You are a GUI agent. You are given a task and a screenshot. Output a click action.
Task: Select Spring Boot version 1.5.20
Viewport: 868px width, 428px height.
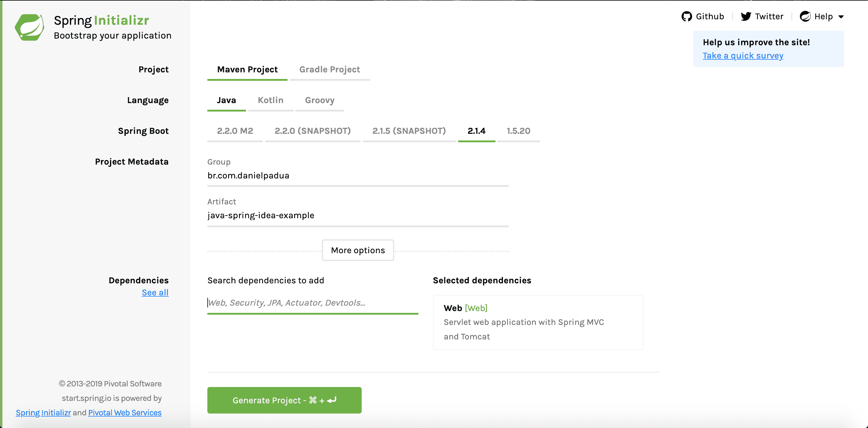coord(518,131)
